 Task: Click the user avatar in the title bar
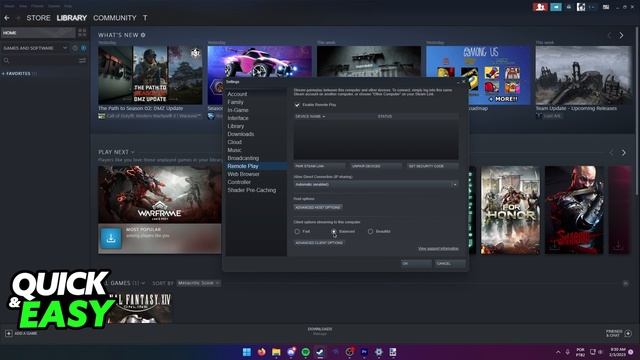pyautogui.click(x=580, y=7)
